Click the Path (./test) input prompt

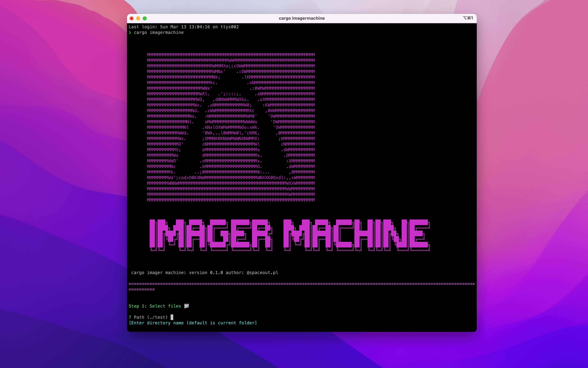tap(151, 317)
